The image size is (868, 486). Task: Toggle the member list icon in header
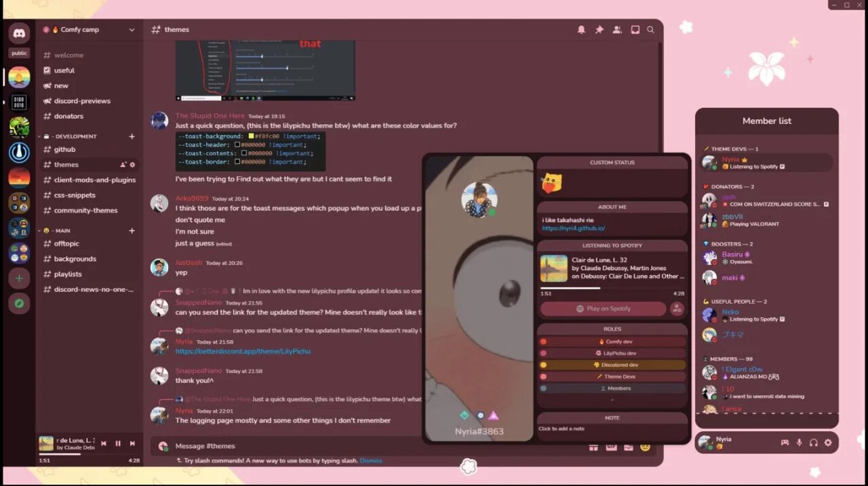(617, 30)
